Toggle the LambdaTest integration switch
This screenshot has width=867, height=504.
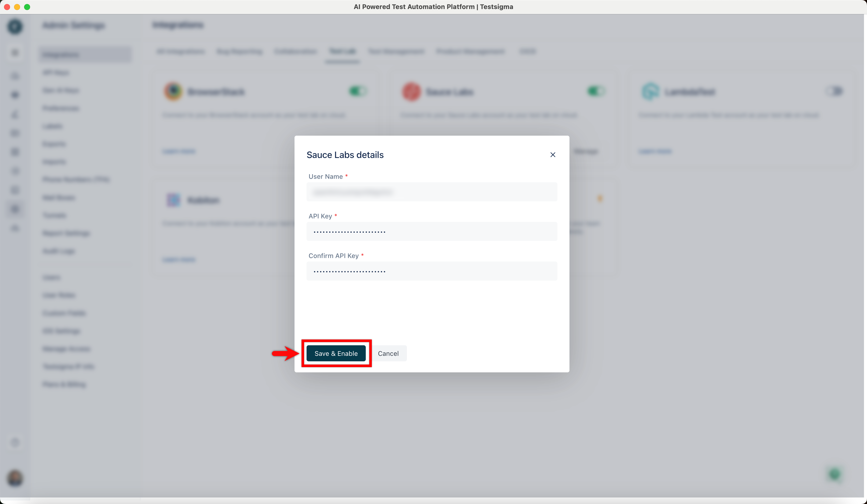coord(834,91)
